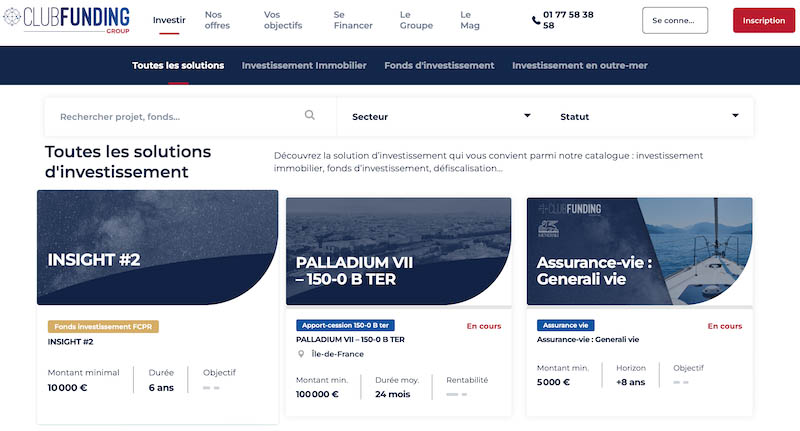Click the Île-de-France location pin icon

point(301,353)
